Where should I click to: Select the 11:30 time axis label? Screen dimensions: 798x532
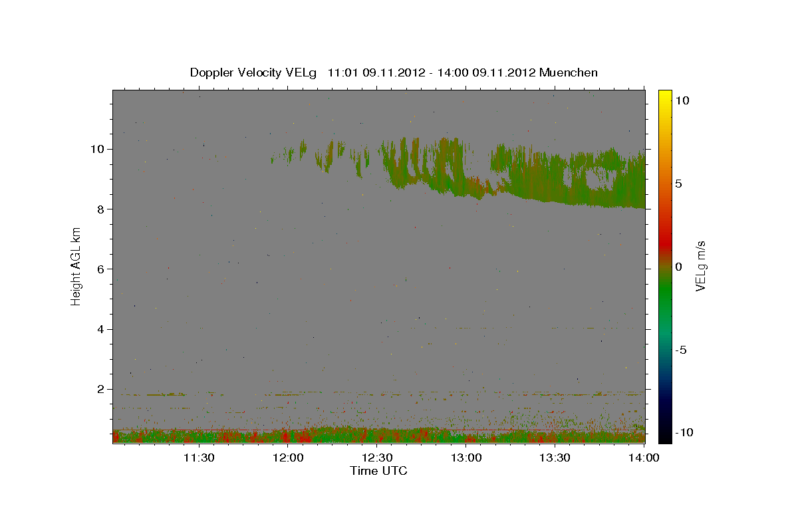click(x=198, y=458)
